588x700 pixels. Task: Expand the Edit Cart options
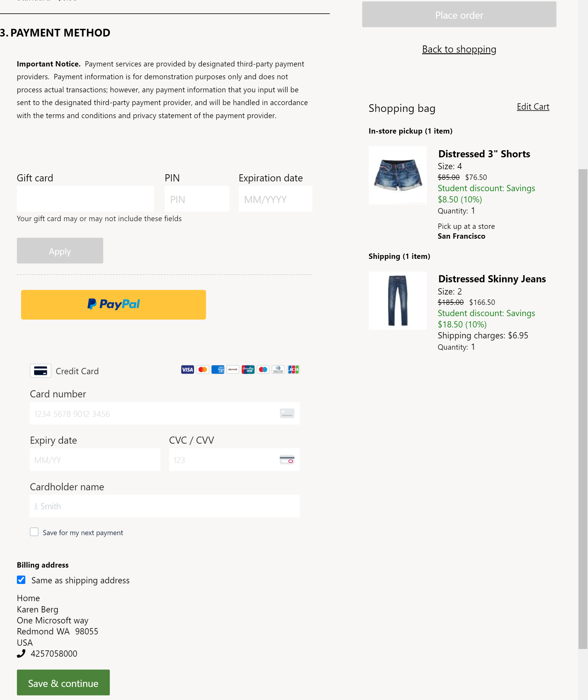(x=533, y=106)
